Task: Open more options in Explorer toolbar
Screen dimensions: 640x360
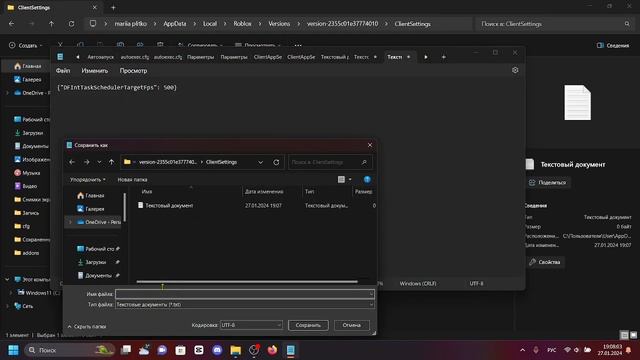Action: (298, 45)
